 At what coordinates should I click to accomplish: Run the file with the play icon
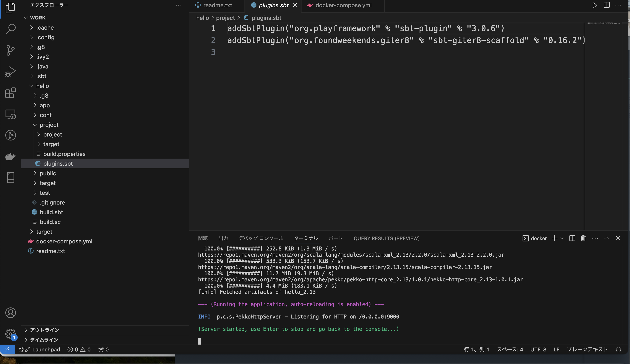(x=595, y=5)
